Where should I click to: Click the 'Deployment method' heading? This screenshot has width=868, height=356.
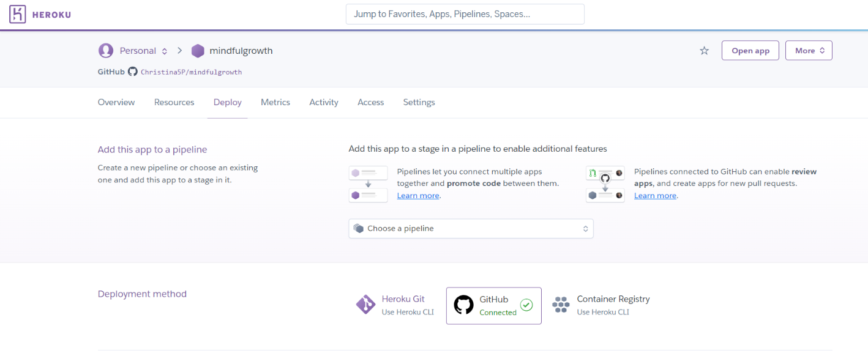point(142,294)
